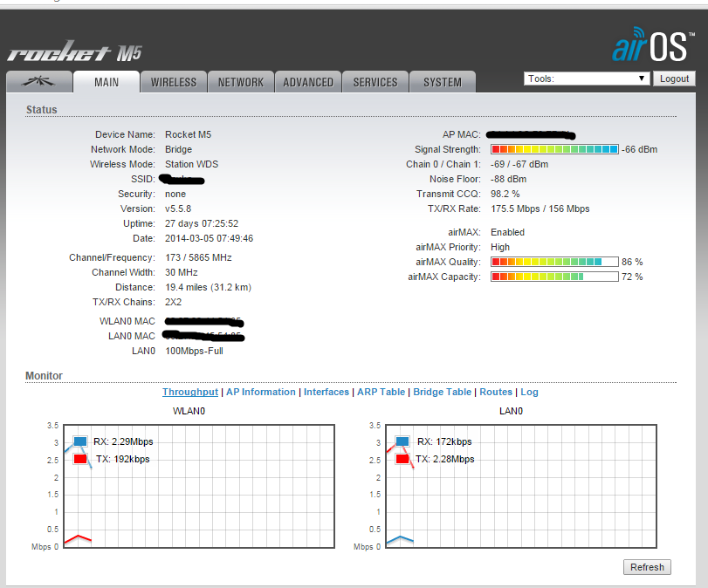The height and width of the screenshot is (588, 708).
Task: Click LAN0 RX blue legend square
Action: click(x=402, y=441)
